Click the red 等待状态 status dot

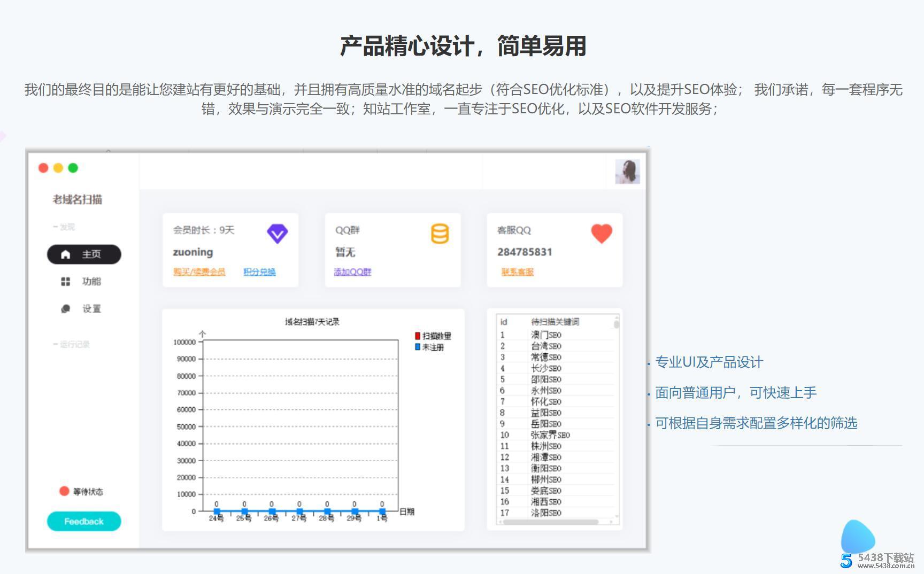(x=64, y=491)
